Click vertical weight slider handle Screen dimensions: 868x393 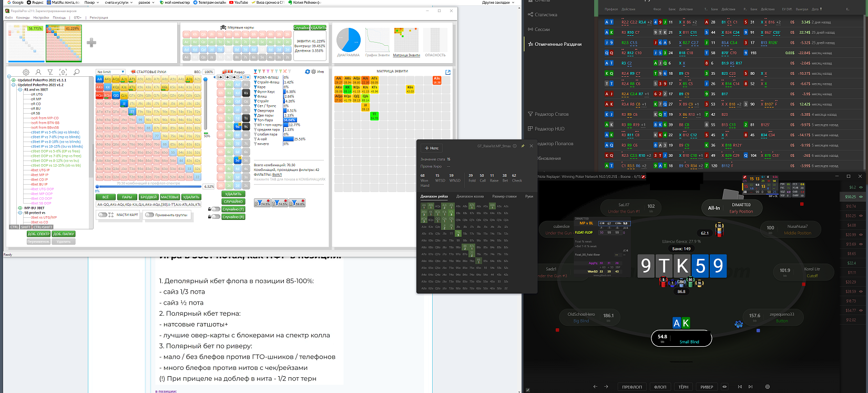pyautogui.click(x=206, y=79)
